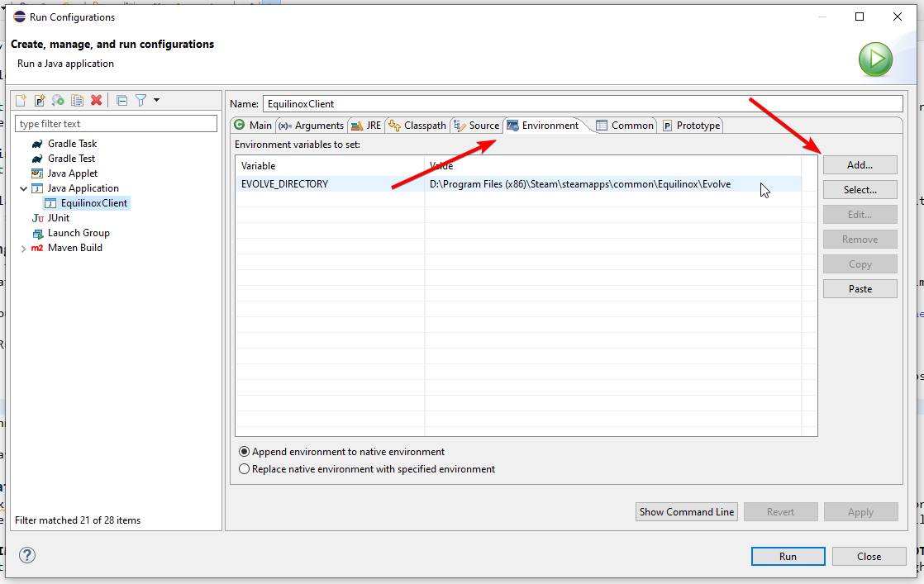Switch to the JRE tab
924x584 pixels.
(x=366, y=126)
